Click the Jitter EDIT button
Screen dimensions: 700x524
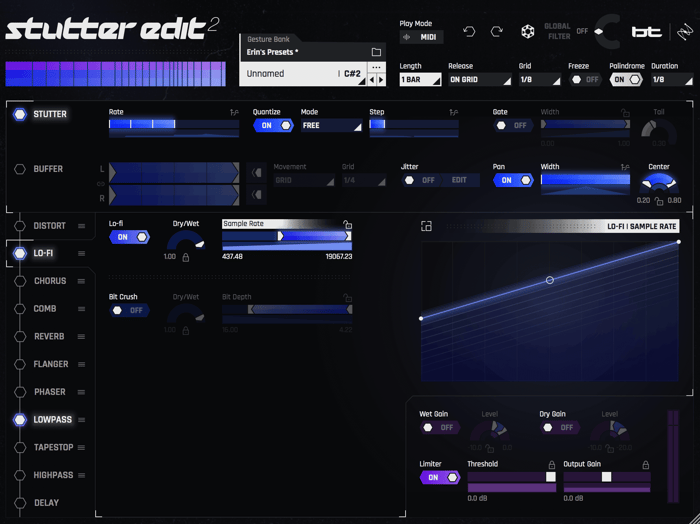(459, 180)
